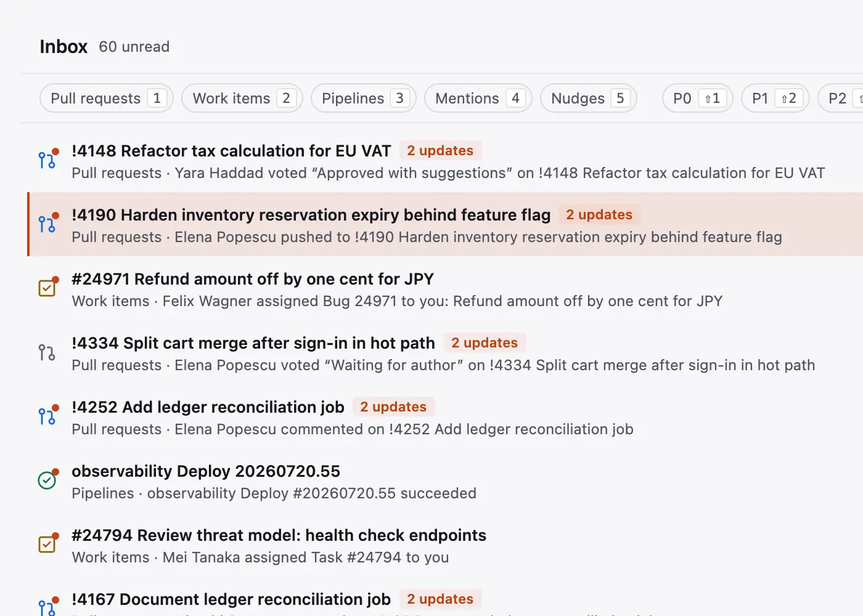The image size is (863, 616).
Task: Click text observability Deploy #20260720.55 succeeded
Action: click(311, 493)
